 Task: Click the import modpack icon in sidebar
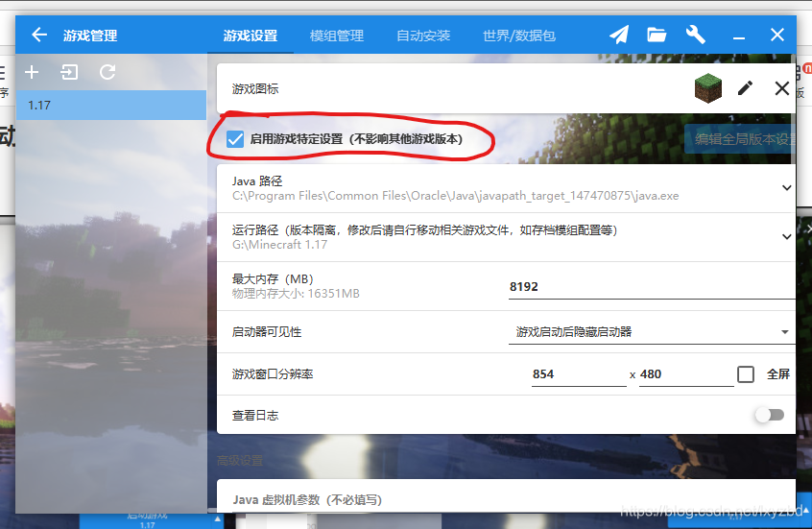[x=69, y=72]
